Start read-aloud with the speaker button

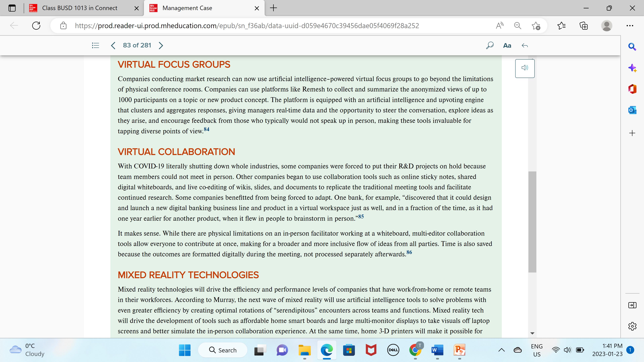coord(525,68)
